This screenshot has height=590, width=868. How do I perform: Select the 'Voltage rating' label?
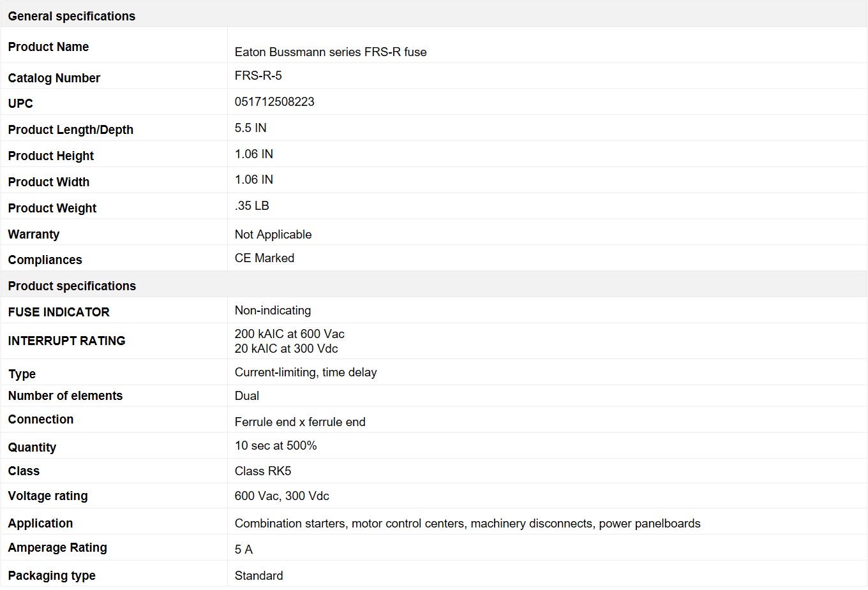[x=48, y=496]
